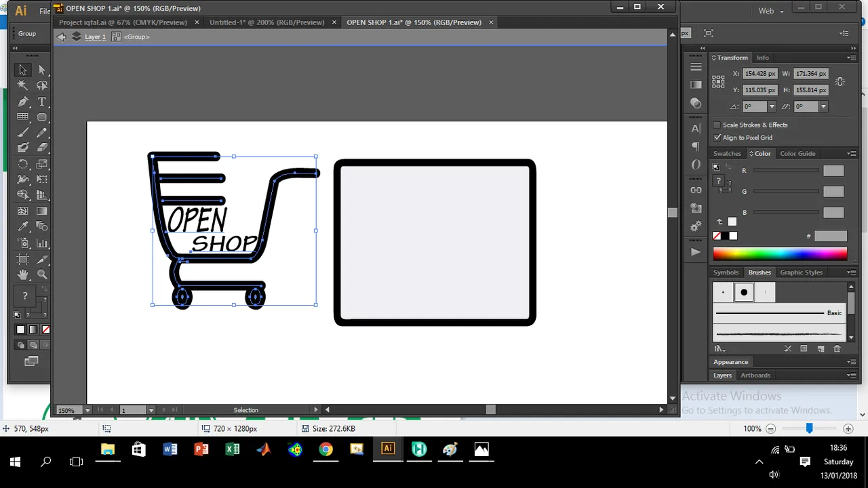Select the round calligraphic brush thumbnail

(x=744, y=292)
